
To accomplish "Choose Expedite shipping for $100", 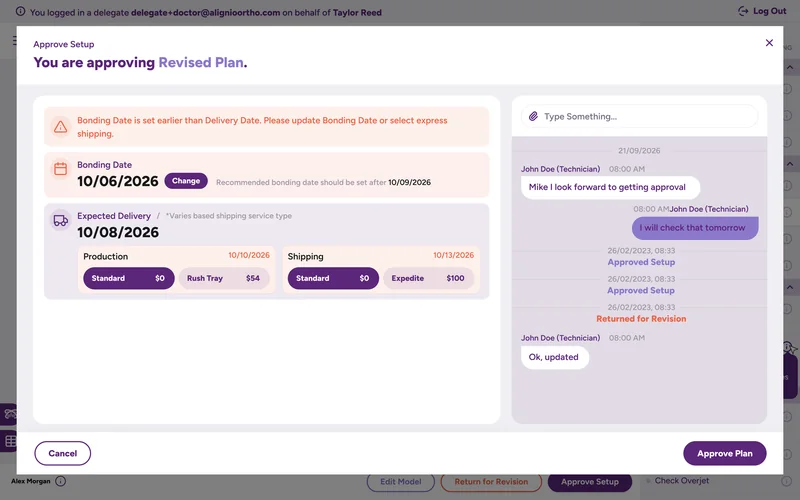I will click(x=428, y=278).
